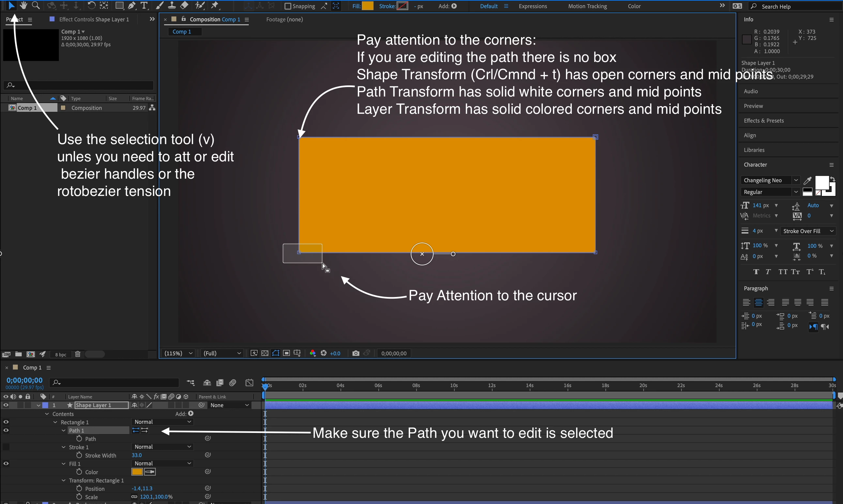This screenshot has width=843, height=504.
Task: Click the snapshot camera icon in viewer
Action: coord(355,353)
